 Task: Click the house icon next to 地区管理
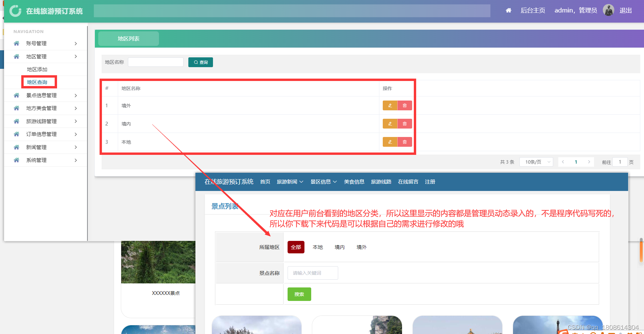16,56
